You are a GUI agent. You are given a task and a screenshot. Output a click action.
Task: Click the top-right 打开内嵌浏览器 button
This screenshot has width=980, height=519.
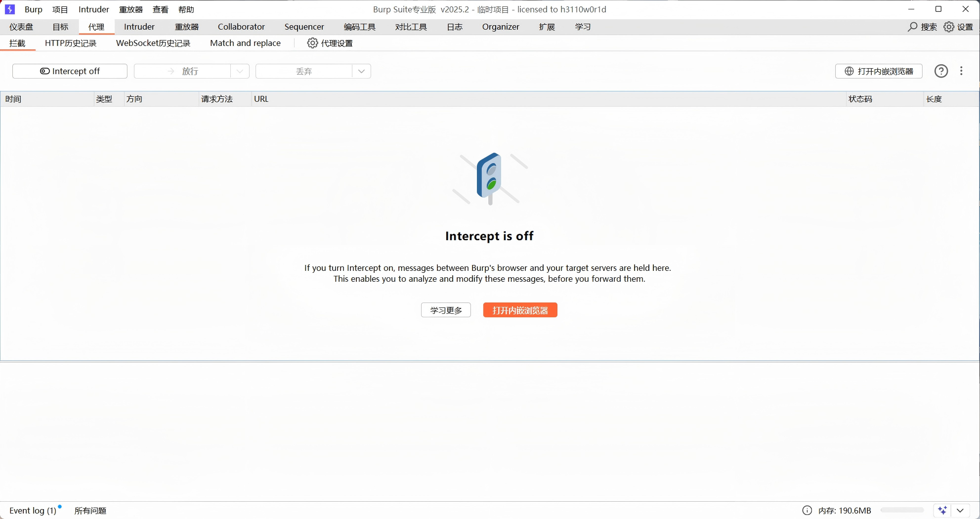[x=879, y=71]
